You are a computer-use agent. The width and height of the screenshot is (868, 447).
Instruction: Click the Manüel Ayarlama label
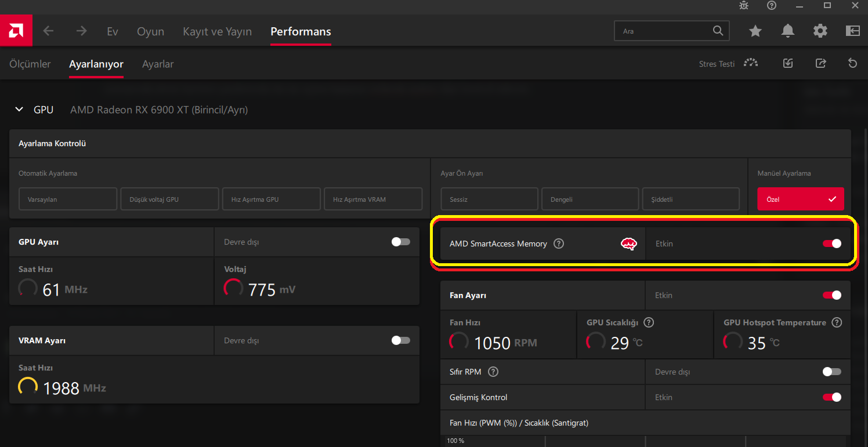[784, 173]
